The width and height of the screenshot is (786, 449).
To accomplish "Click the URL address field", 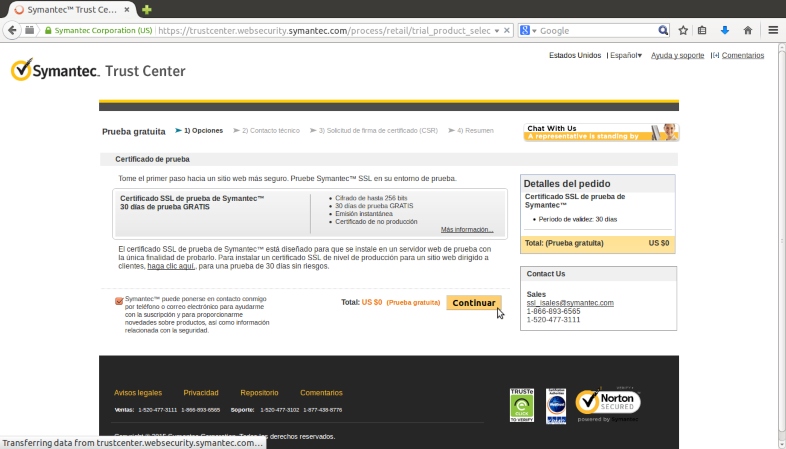I will pyautogui.click(x=324, y=31).
